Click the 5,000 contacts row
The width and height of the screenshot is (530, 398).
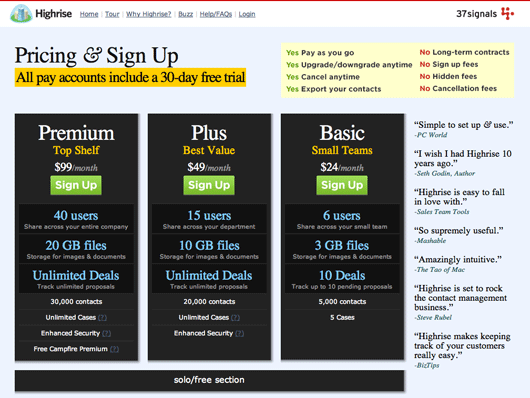coord(342,302)
